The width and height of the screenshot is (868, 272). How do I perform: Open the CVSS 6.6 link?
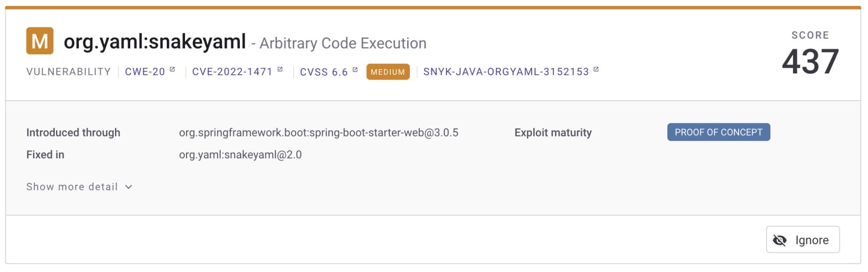323,72
